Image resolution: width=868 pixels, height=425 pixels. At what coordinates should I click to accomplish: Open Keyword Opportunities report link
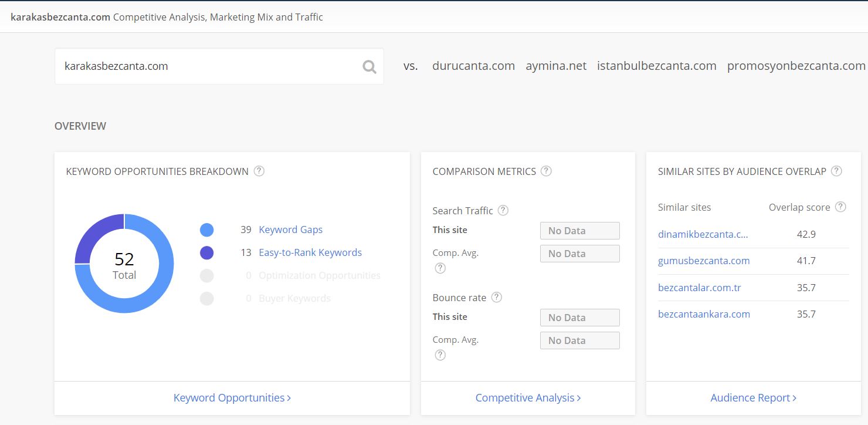click(x=232, y=397)
